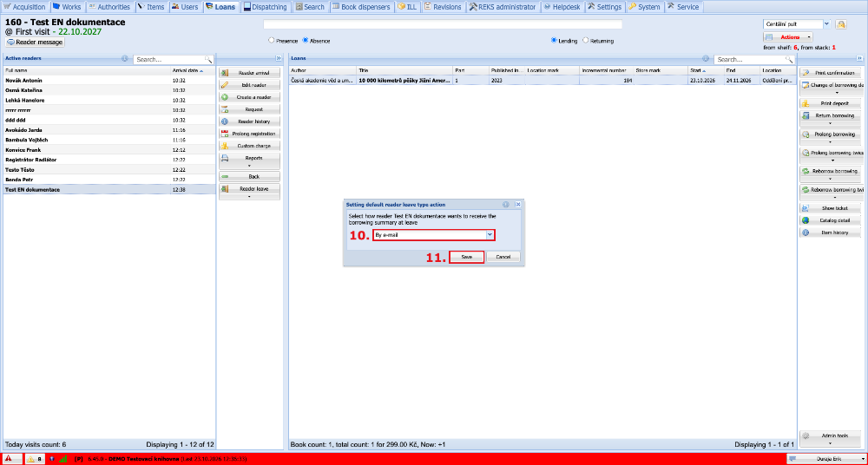Select loan row 10 000 kilometrů pěšky

(x=542, y=81)
